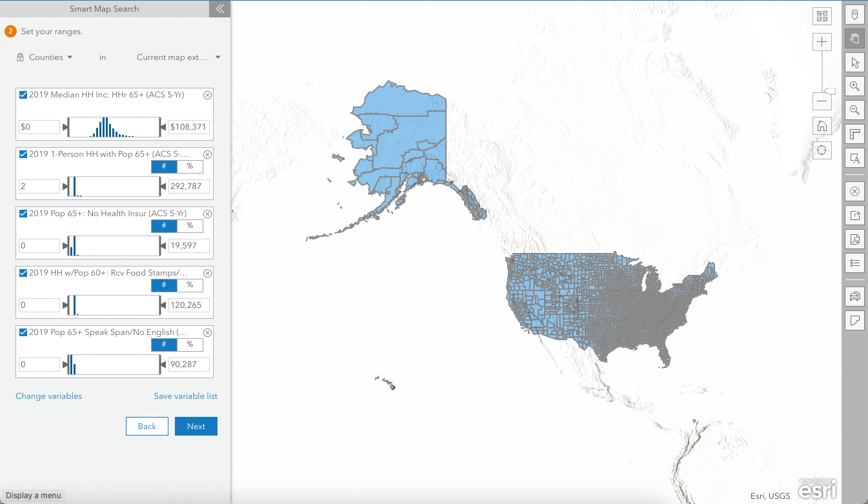Open the legend list icon
This screenshot has height=504, width=868.
(854, 263)
